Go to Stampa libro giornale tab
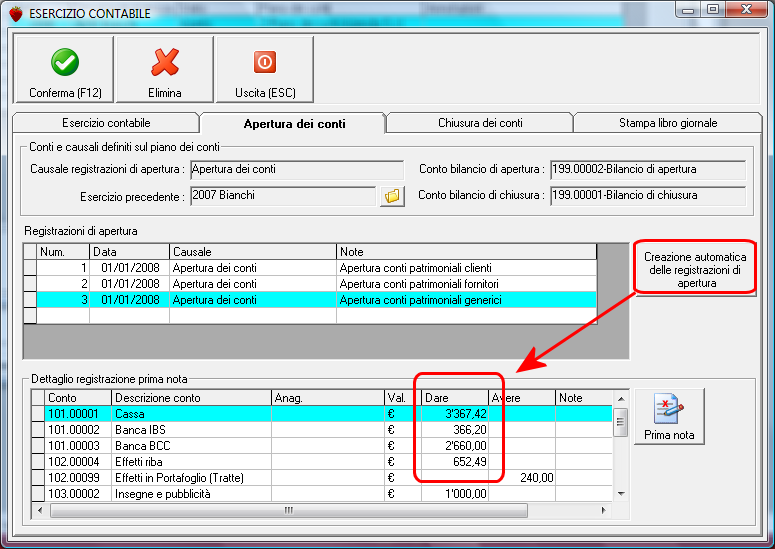The width and height of the screenshot is (775, 549). 668,123
